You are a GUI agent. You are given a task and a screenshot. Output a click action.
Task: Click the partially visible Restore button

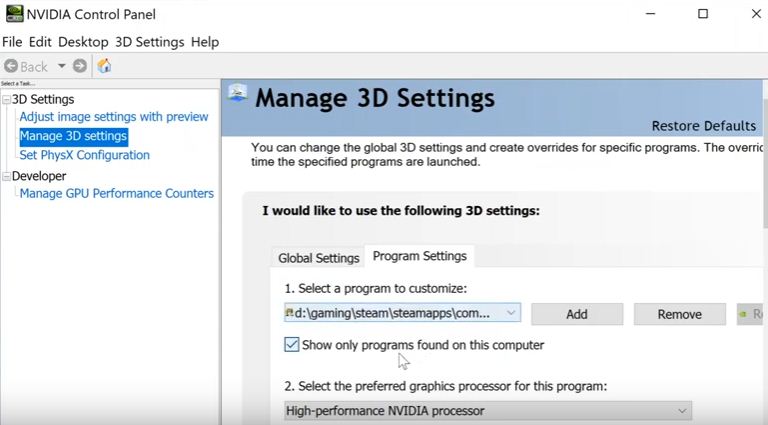[x=752, y=314]
